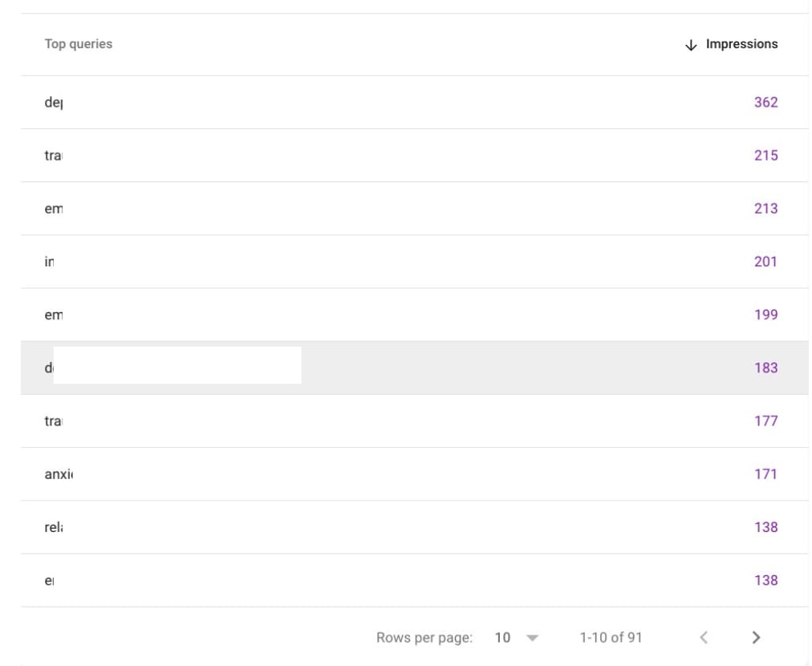Click the dropdown arrow next to 10
812x666 pixels.
[530, 637]
